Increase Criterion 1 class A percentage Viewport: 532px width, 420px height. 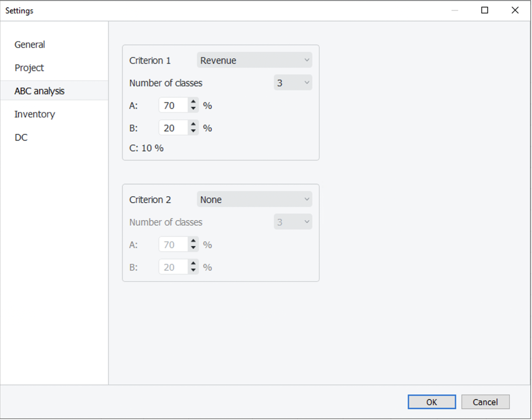(x=194, y=102)
